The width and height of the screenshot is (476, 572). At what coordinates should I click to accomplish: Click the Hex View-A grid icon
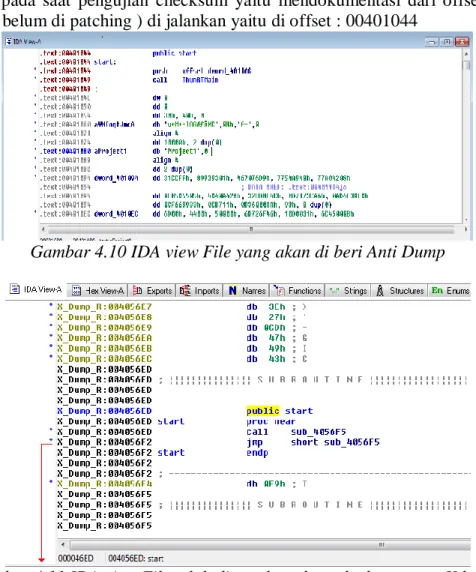pyautogui.click(x=77, y=291)
